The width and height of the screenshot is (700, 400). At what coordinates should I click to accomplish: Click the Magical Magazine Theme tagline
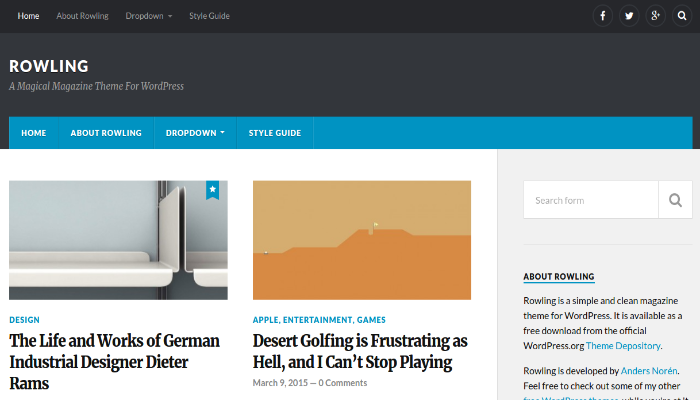pos(96,86)
